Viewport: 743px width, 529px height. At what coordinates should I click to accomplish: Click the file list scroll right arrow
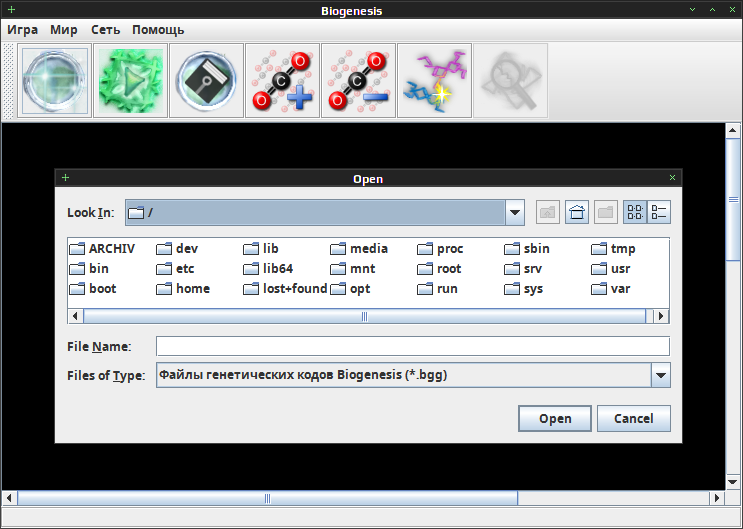[661, 316]
